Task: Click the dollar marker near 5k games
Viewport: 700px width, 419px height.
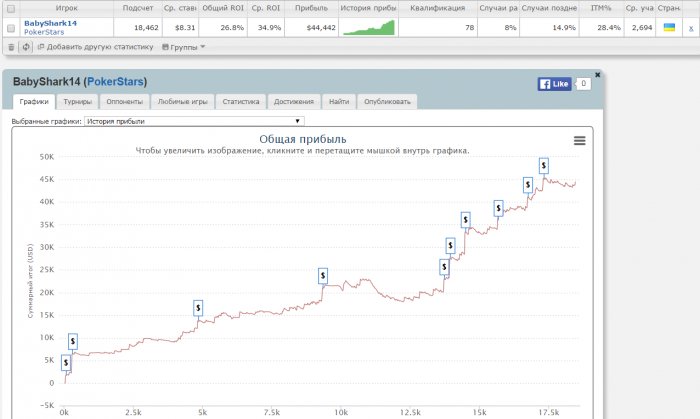Action: pos(198,308)
